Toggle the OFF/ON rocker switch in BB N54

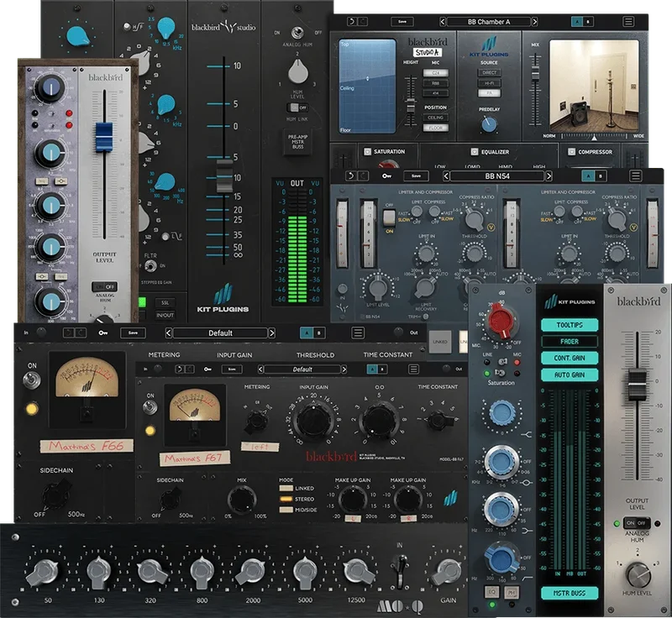(389, 218)
